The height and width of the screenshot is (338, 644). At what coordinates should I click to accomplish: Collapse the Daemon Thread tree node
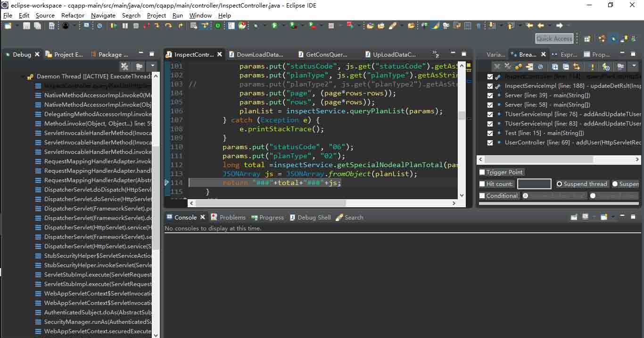[22, 76]
